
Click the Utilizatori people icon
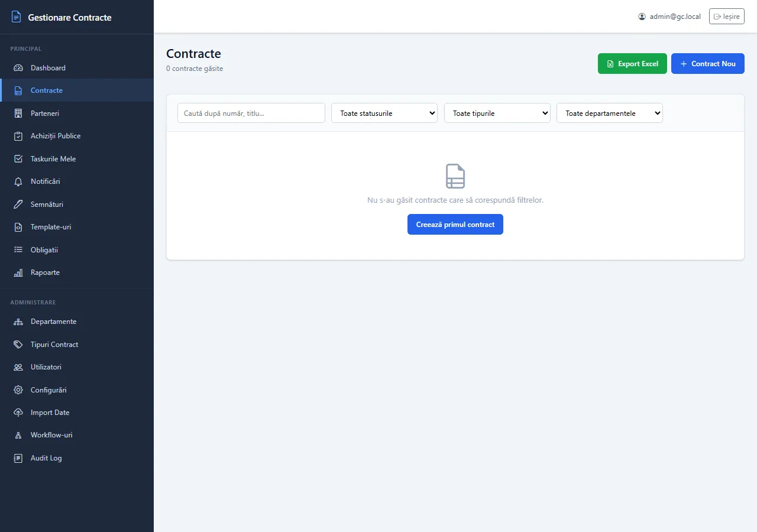[x=18, y=367]
